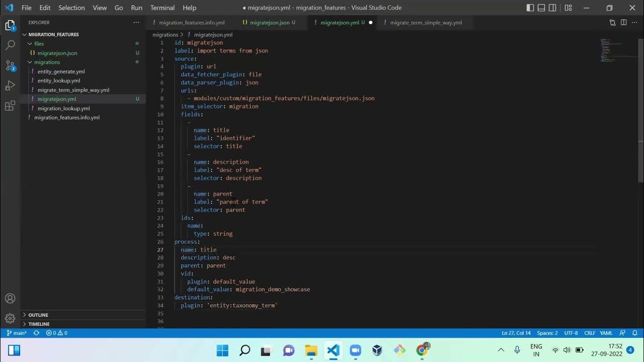Open the Selection menu
Viewport: 644px width, 362px height.
[x=71, y=8]
